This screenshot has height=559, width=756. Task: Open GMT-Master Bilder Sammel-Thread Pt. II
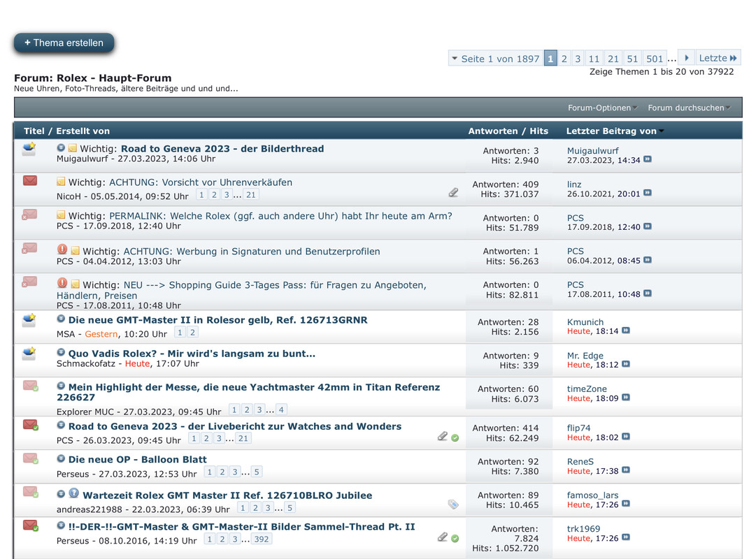241,527
